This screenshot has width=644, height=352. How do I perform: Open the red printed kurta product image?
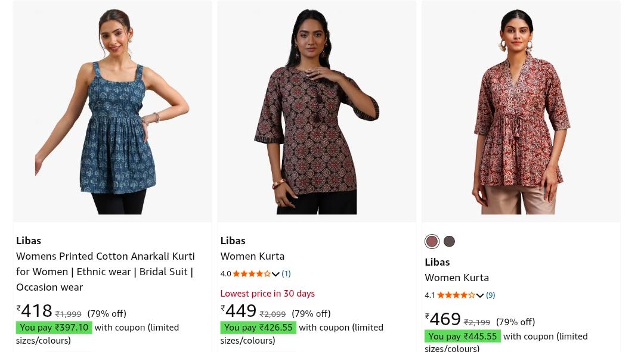tap(521, 111)
